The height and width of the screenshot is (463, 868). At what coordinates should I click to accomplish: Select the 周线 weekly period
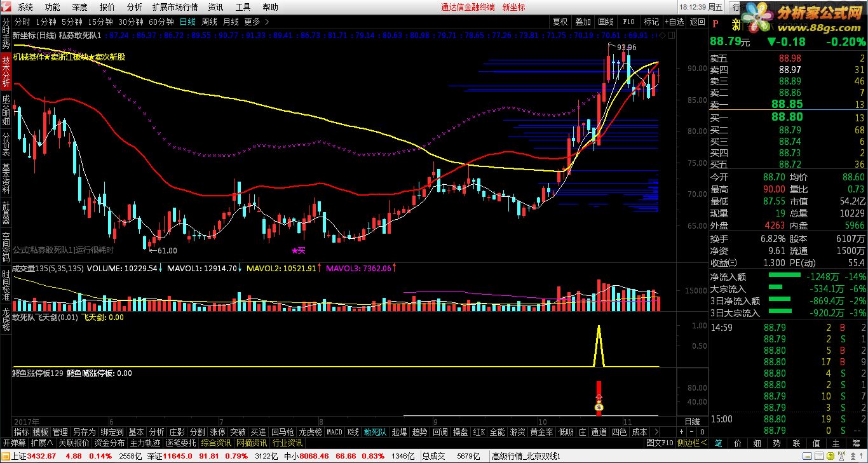point(209,22)
